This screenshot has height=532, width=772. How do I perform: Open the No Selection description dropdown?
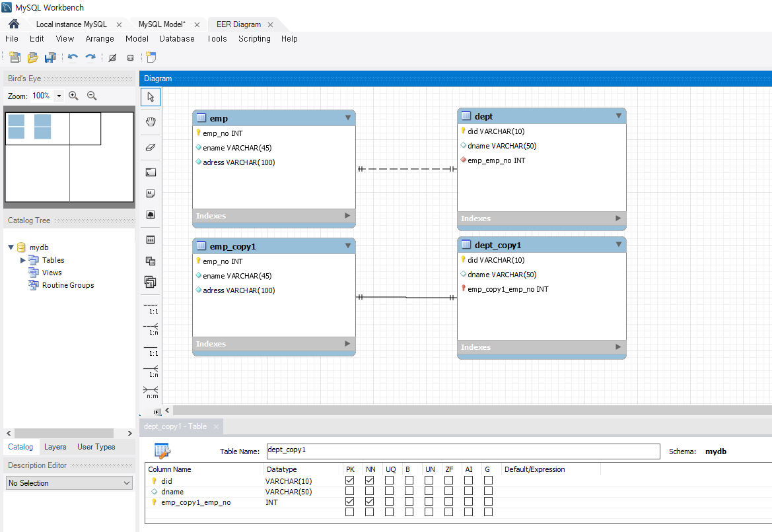tap(69, 482)
